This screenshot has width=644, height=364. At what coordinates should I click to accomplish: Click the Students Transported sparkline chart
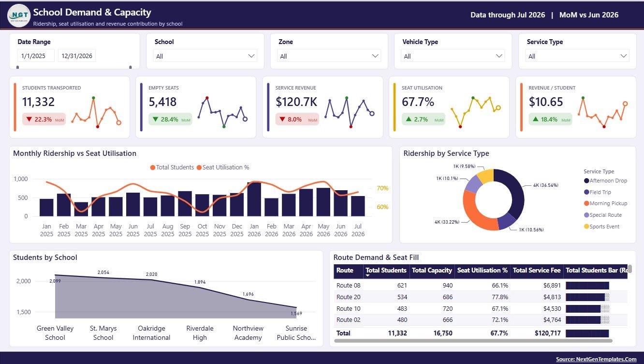pyautogui.click(x=96, y=112)
